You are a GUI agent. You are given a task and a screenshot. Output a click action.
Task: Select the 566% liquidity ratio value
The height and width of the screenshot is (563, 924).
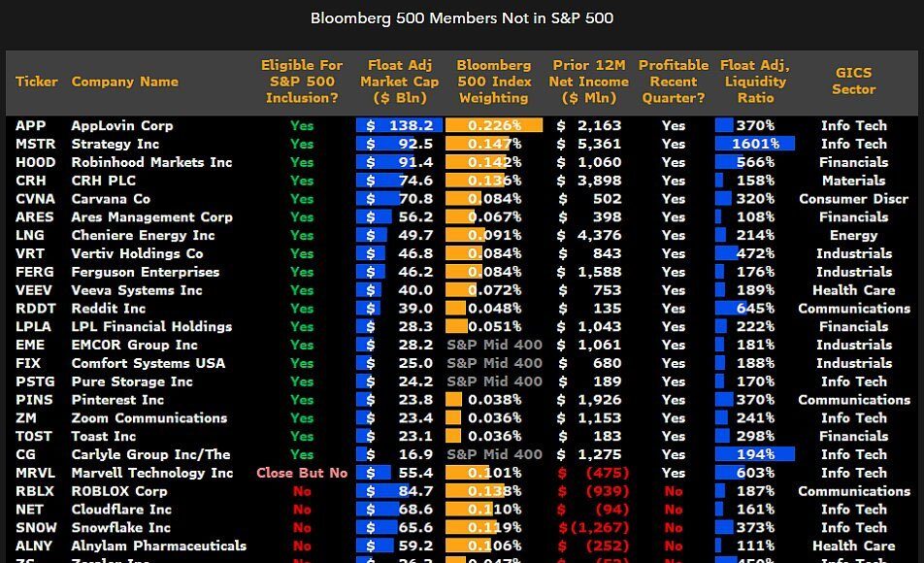(x=755, y=162)
